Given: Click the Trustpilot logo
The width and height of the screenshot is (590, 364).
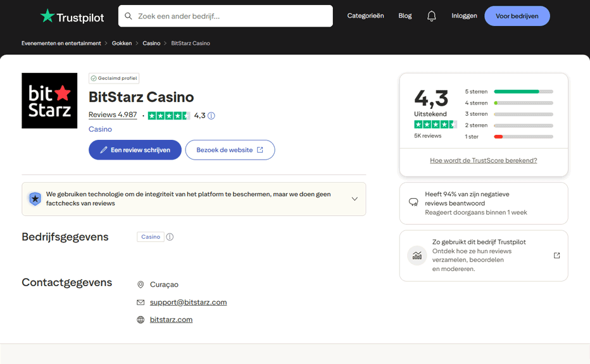Looking at the screenshot, I should [x=72, y=16].
